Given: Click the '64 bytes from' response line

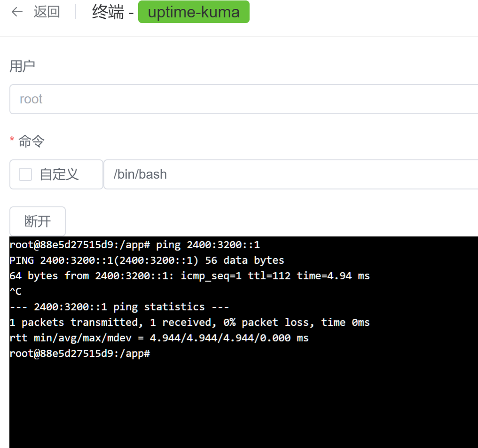Looking at the screenshot, I should [x=189, y=276].
